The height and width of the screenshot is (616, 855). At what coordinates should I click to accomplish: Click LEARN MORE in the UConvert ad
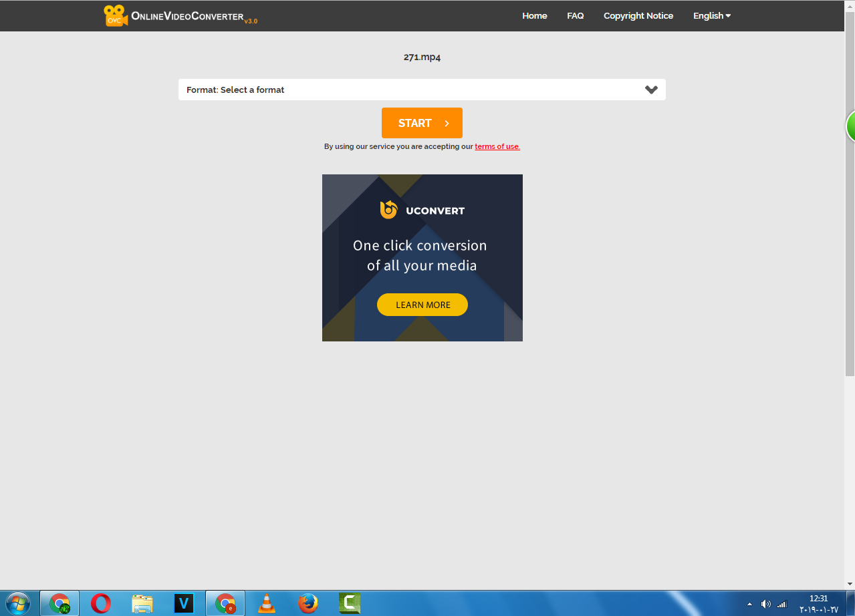(422, 305)
